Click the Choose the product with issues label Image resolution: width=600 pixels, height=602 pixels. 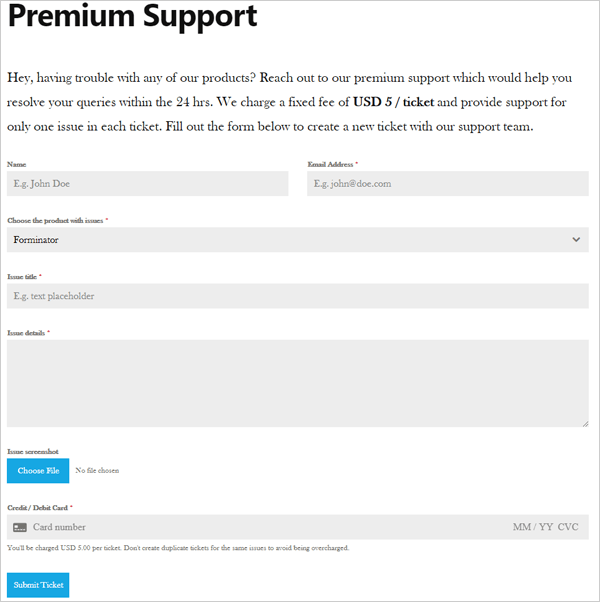point(55,221)
